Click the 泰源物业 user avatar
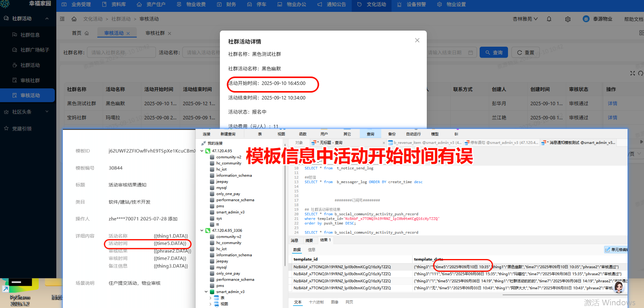Screen dimensions: 644x308 [586, 19]
